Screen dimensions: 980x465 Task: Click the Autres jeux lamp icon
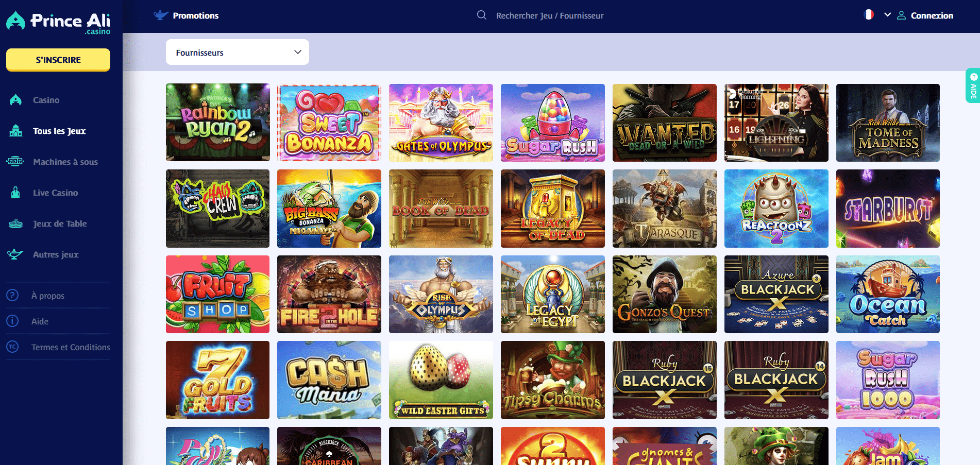(x=15, y=254)
